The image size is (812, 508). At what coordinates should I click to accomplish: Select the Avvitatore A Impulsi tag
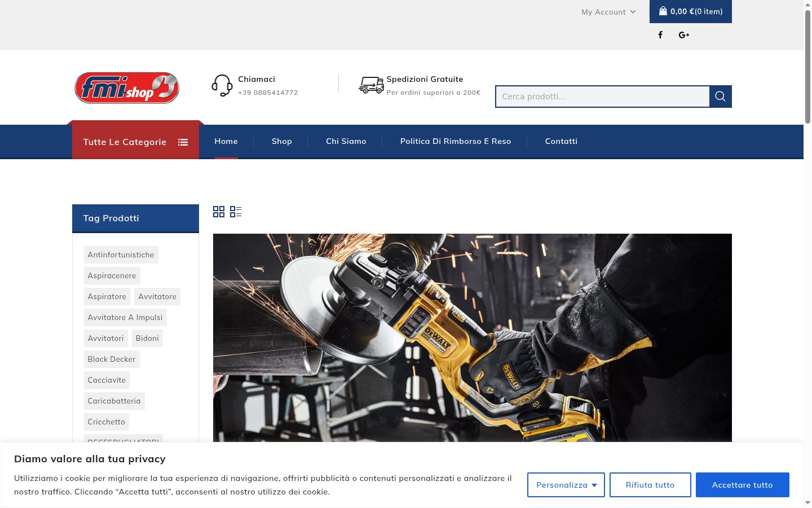(x=125, y=317)
